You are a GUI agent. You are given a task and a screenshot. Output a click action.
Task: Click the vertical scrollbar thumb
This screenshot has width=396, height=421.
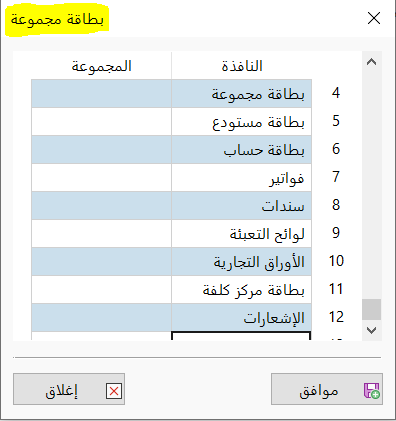click(371, 309)
